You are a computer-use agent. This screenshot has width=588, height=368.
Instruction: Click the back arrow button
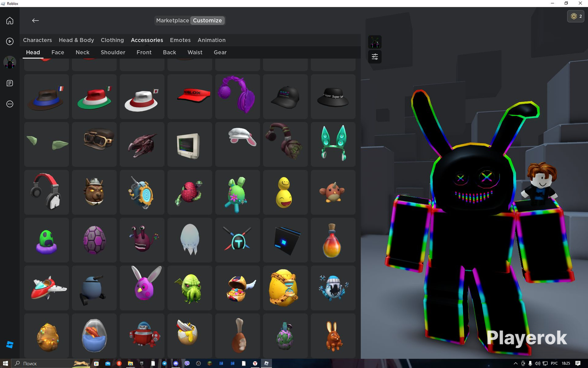click(x=35, y=21)
